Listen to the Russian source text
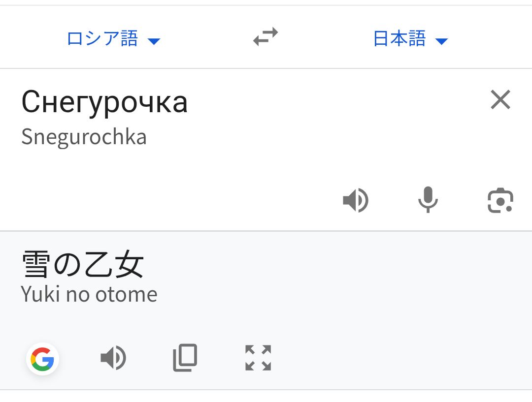This screenshot has height=402, width=532. click(355, 201)
